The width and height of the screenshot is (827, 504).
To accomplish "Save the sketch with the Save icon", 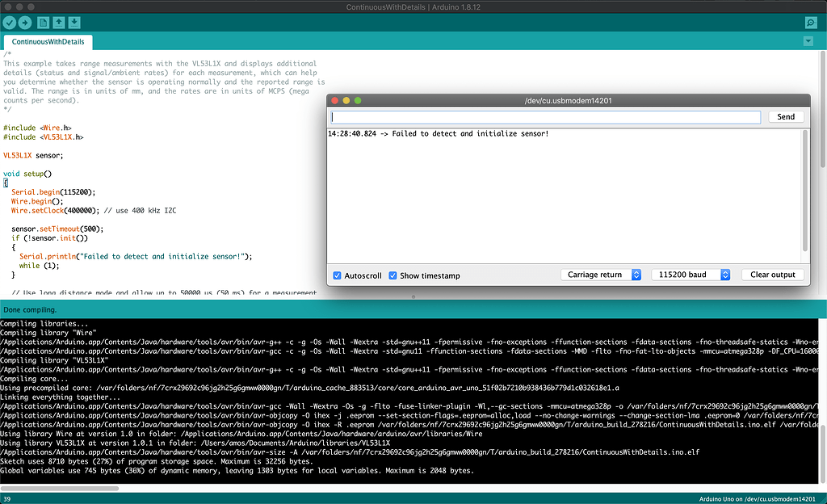I will [x=74, y=22].
